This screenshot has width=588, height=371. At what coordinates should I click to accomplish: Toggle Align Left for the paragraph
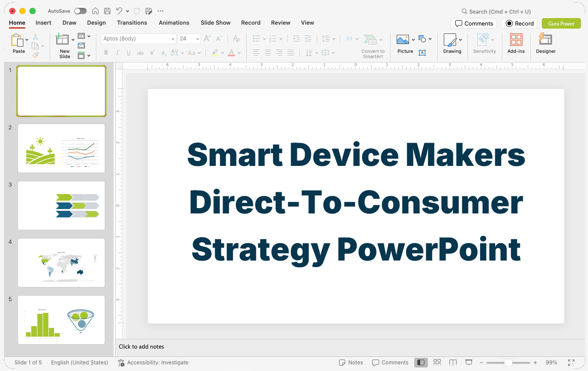pos(256,53)
